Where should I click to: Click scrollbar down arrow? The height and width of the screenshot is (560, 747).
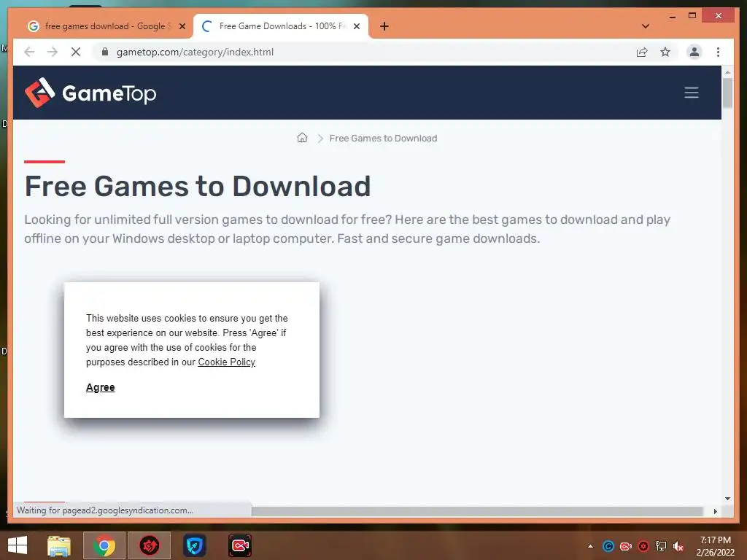727,499
